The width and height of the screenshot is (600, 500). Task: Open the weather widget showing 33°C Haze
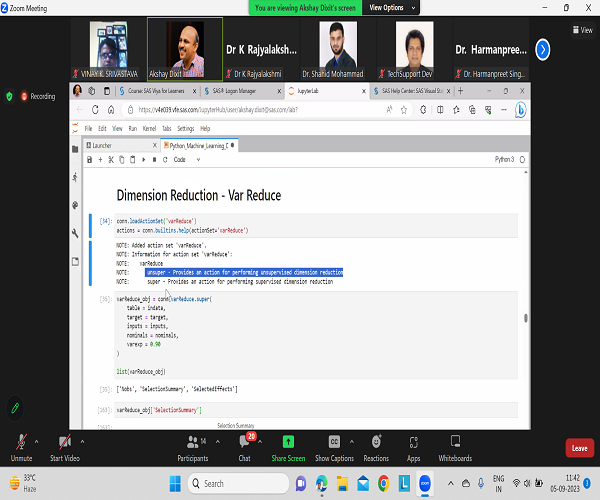click(x=23, y=483)
